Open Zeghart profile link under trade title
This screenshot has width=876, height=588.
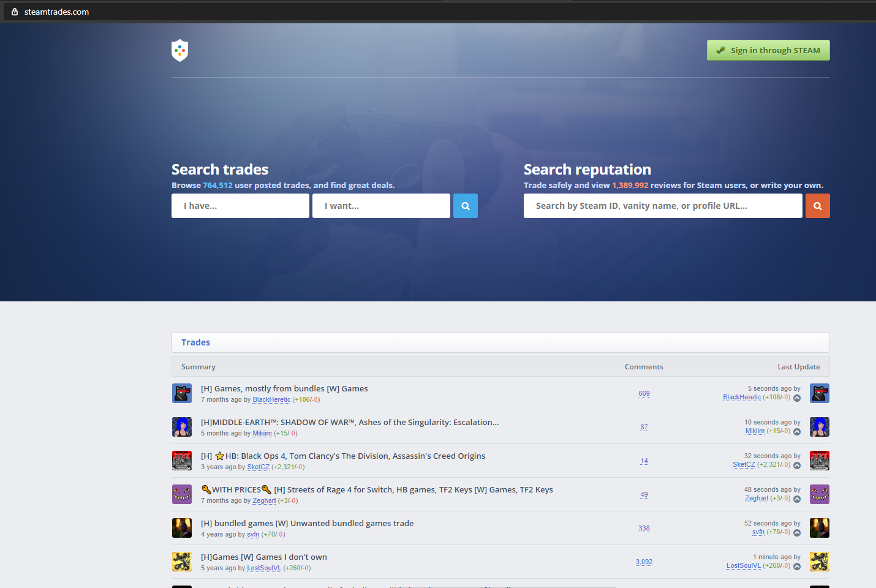point(264,500)
